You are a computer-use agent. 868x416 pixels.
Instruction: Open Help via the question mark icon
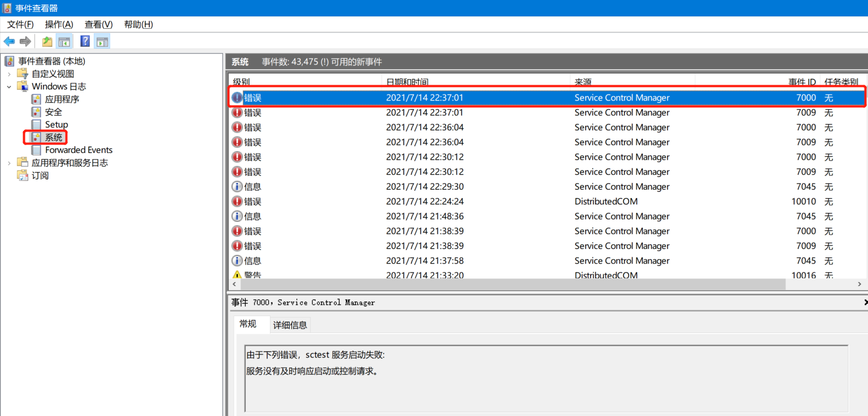[x=85, y=41]
